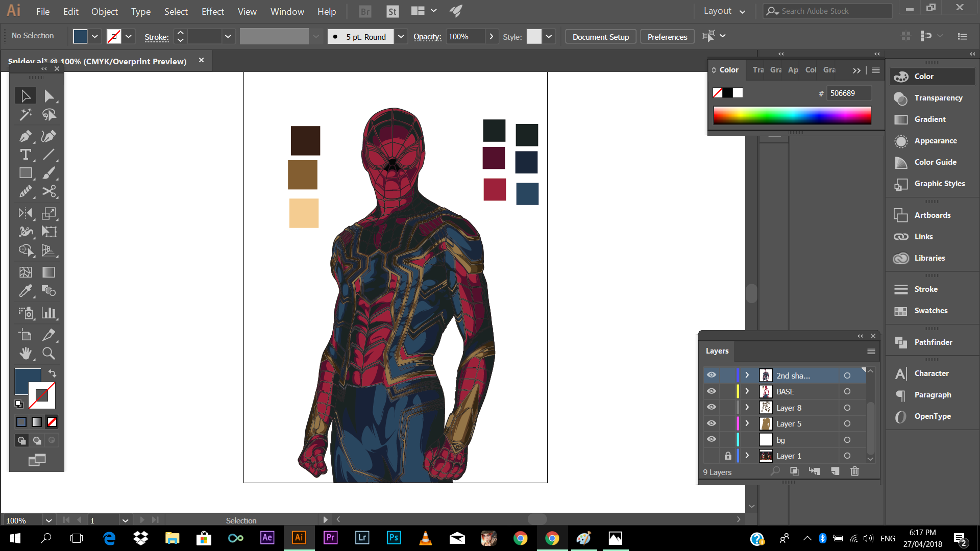Set paint mode to None

pyautogui.click(x=52, y=422)
